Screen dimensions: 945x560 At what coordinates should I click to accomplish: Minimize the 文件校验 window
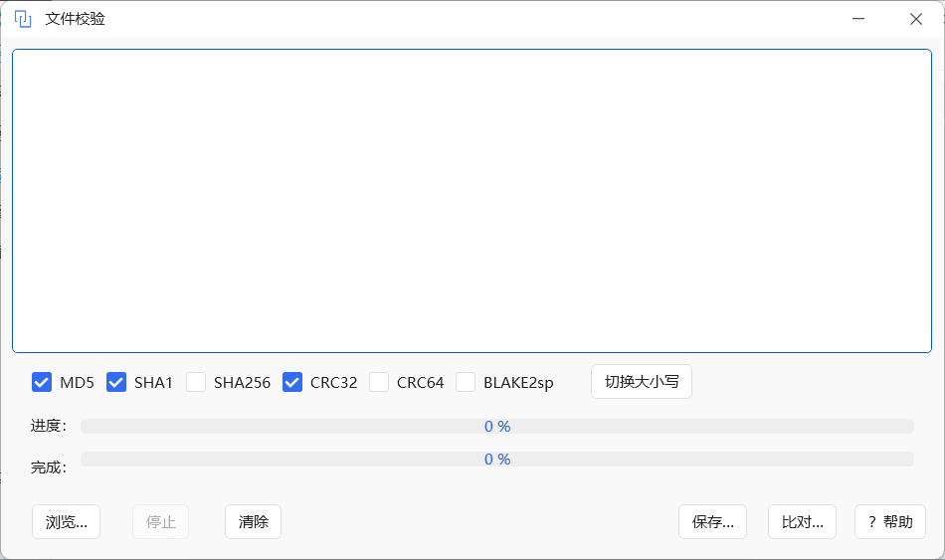coord(858,19)
